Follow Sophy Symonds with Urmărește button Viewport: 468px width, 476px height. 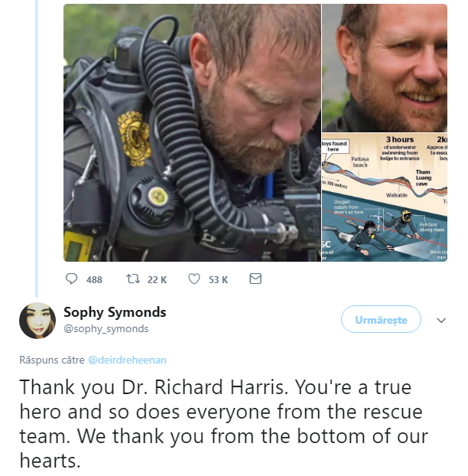(381, 319)
